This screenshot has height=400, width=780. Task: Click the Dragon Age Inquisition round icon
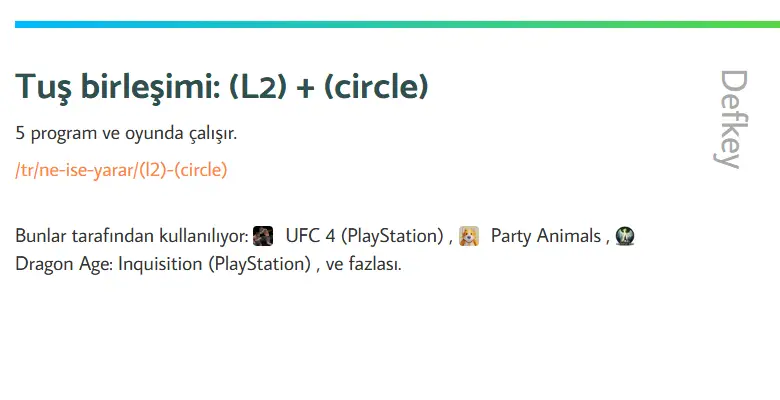[x=625, y=236]
